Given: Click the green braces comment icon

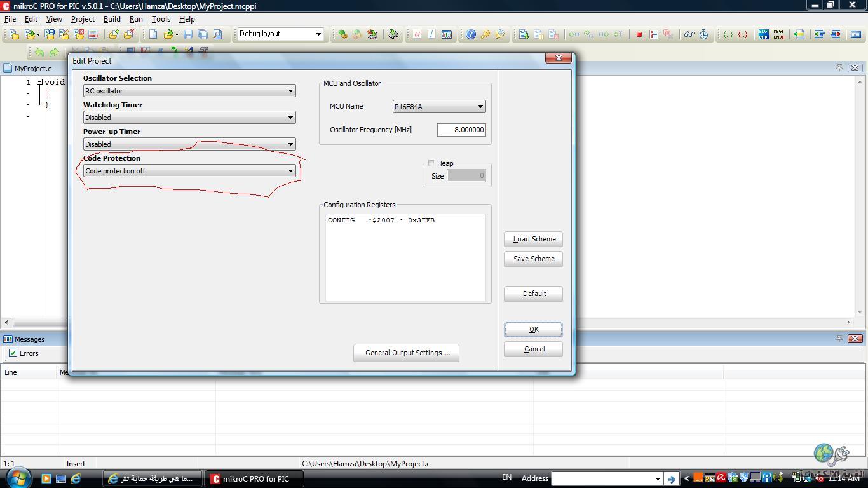Looking at the screenshot, I should (x=728, y=34).
